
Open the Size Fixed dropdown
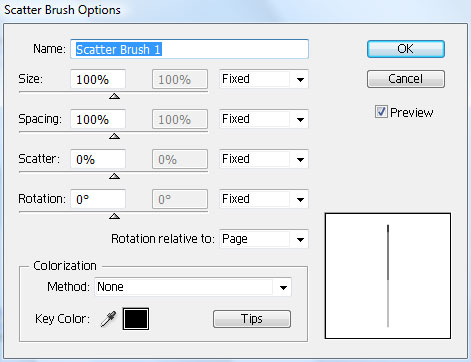(x=264, y=79)
